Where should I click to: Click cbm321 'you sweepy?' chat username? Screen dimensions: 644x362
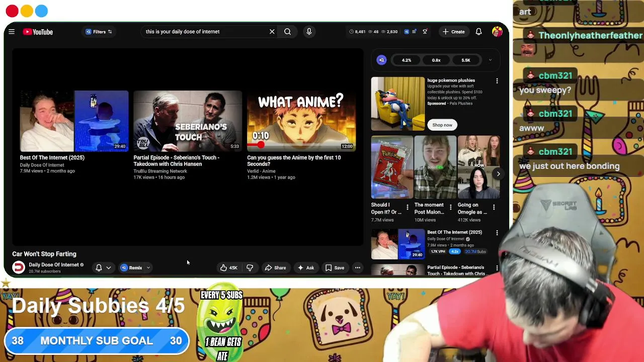pos(555,75)
